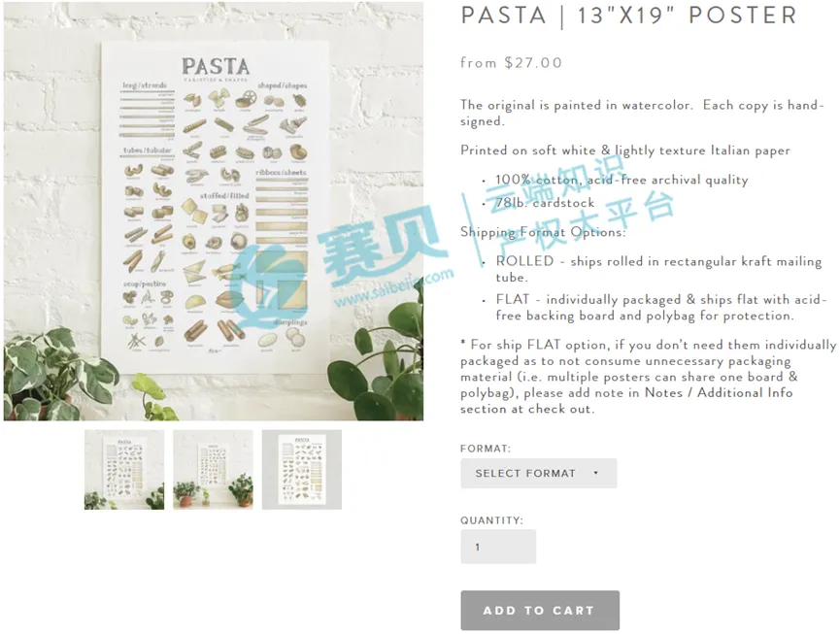
Task: Select the third thumbnail on gray background
Action: click(302, 470)
